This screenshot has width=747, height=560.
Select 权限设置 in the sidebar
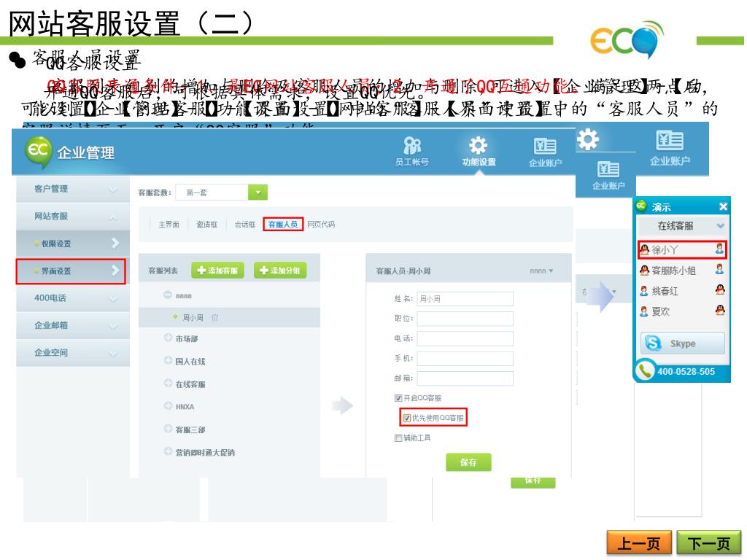tap(73, 244)
